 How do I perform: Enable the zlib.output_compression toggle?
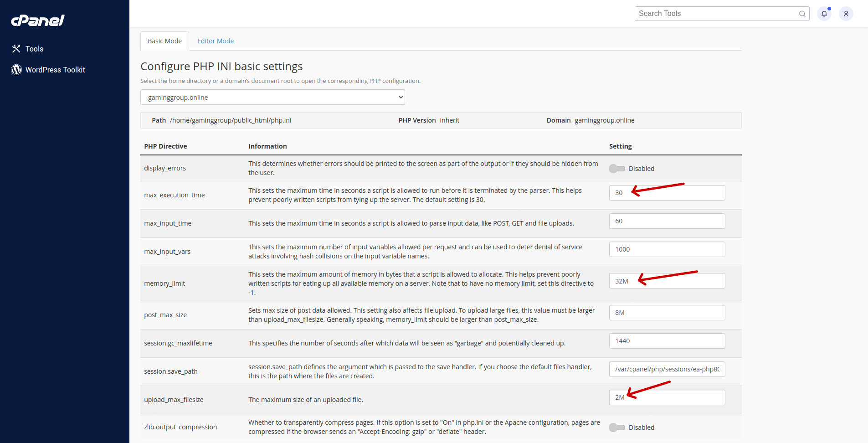(617, 428)
